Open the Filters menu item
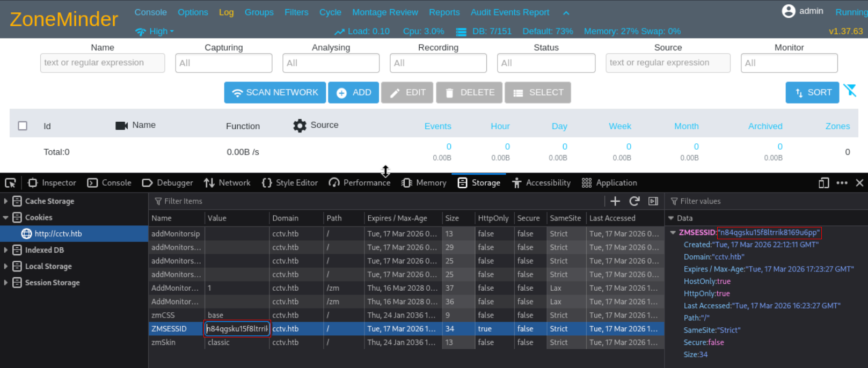 pyautogui.click(x=296, y=12)
